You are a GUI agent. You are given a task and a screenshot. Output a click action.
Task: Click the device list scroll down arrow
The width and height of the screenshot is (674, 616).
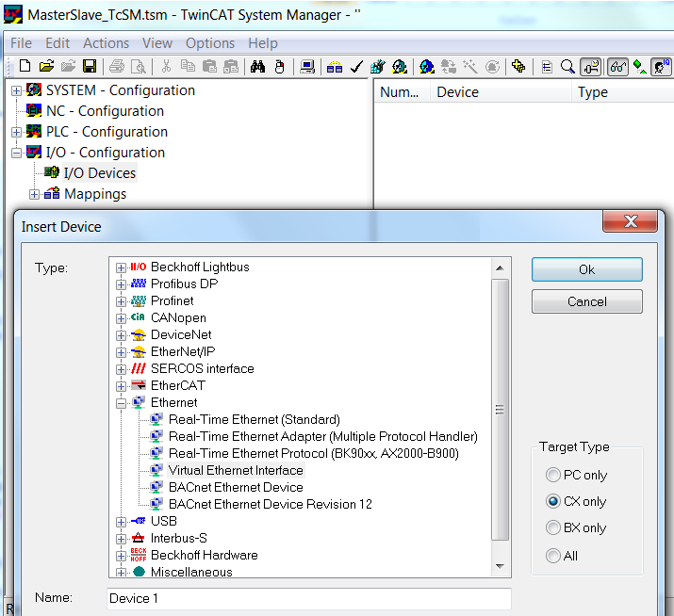[500, 566]
